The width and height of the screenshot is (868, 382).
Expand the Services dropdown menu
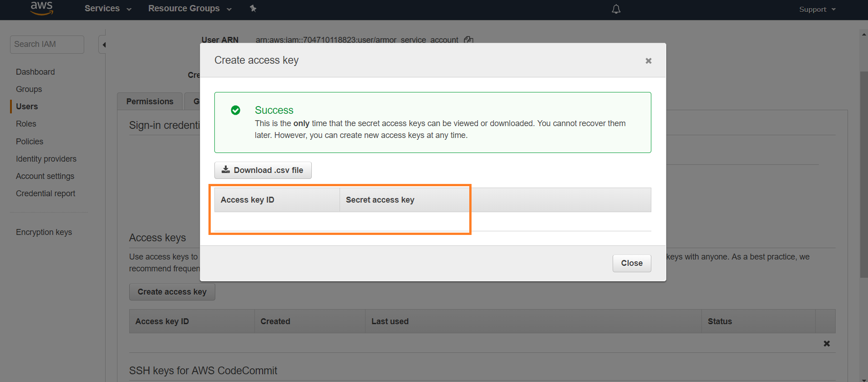pos(107,9)
